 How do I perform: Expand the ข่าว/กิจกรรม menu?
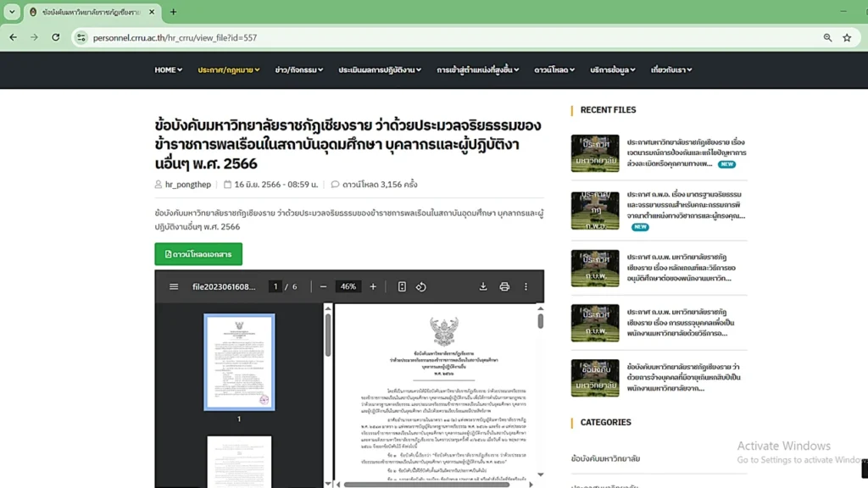coord(299,69)
